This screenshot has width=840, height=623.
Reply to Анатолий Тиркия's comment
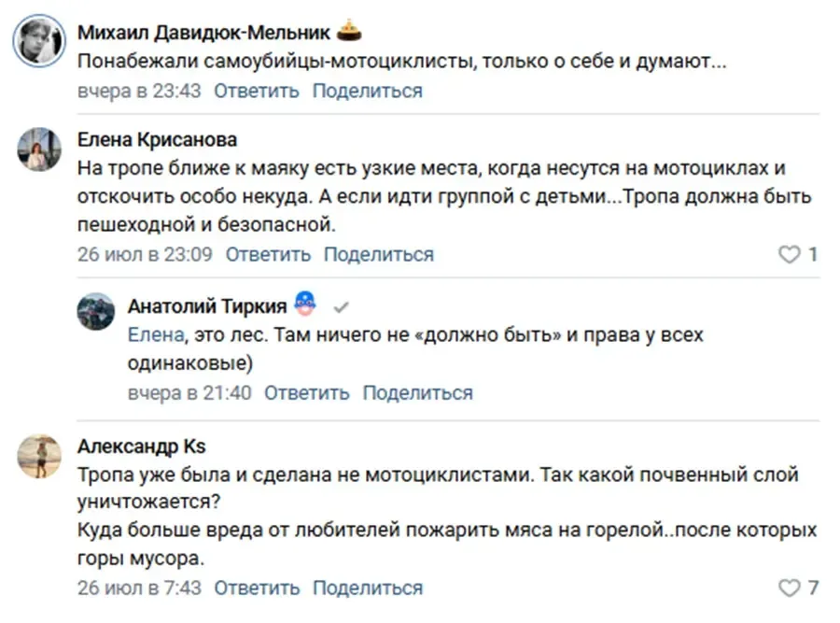pos(306,393)
